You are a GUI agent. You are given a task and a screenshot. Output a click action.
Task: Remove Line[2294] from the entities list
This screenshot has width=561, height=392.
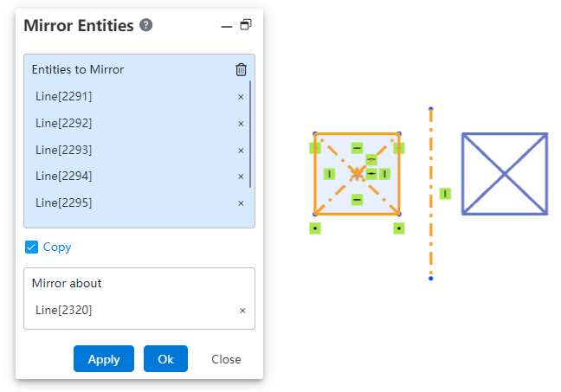click(241, 177)
